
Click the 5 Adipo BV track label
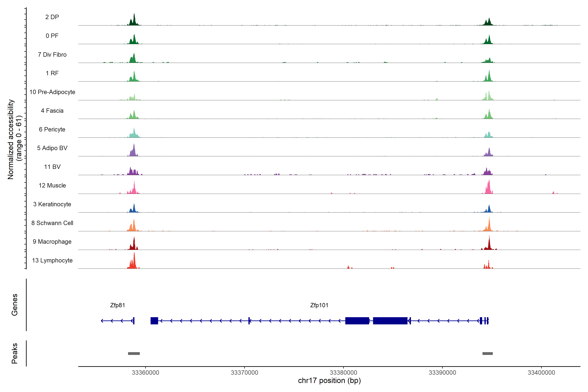tap(52, 148)
